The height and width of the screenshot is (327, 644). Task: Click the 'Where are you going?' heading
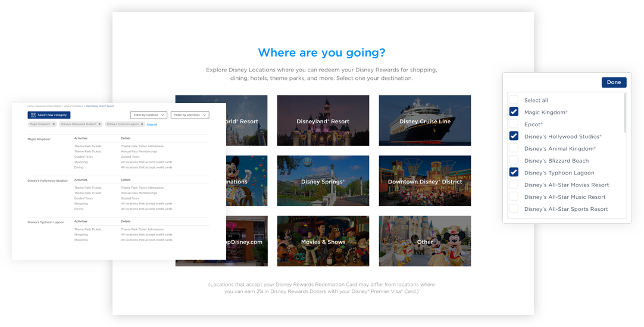(321, 52)
